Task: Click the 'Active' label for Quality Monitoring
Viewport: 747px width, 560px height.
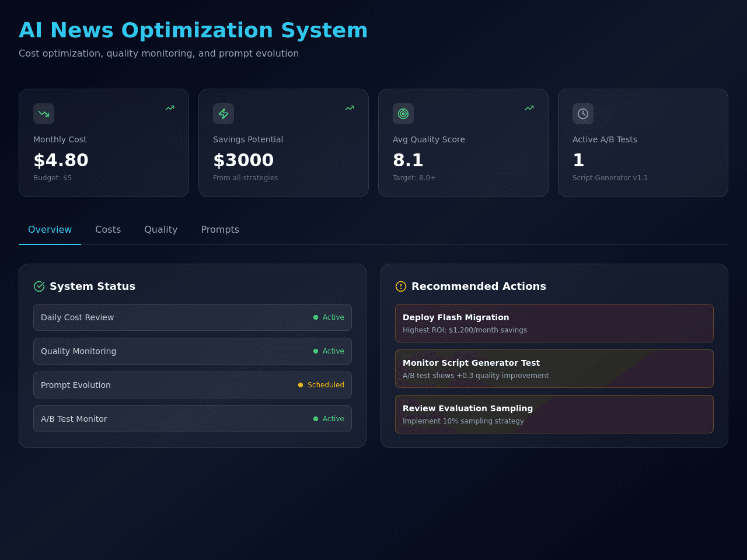Action: click(333, 351)
